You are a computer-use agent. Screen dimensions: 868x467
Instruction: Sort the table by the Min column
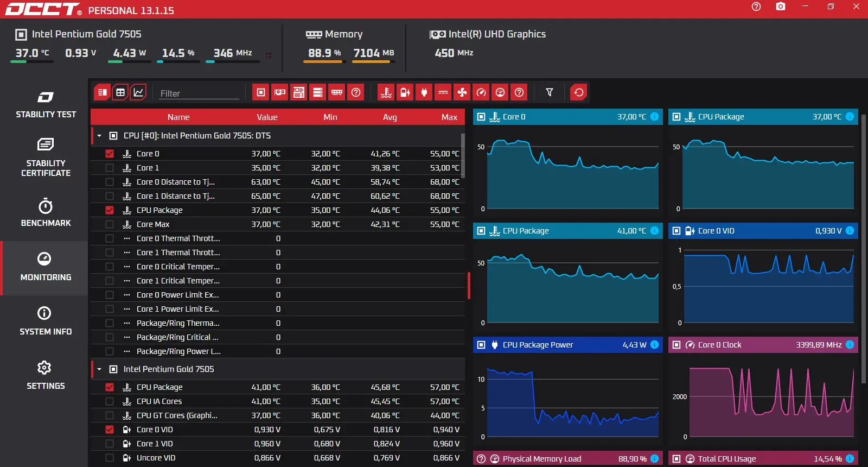point(330,117)
